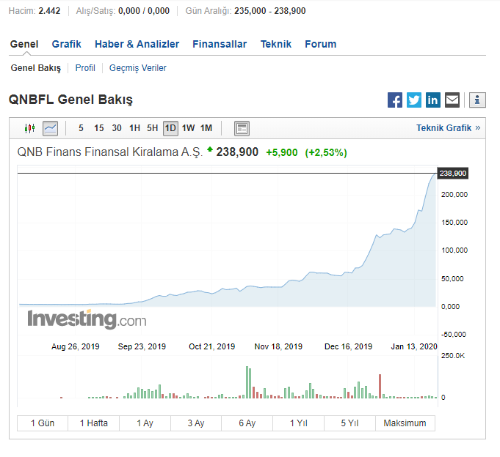Click the Alış/Satış value 0,000 / 0,000
The image size is (500, 457).
click(144, 11)
